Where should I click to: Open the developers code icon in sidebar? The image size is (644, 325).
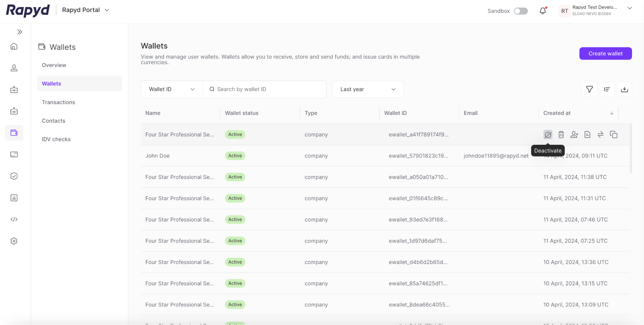click(x=14, y=219)
